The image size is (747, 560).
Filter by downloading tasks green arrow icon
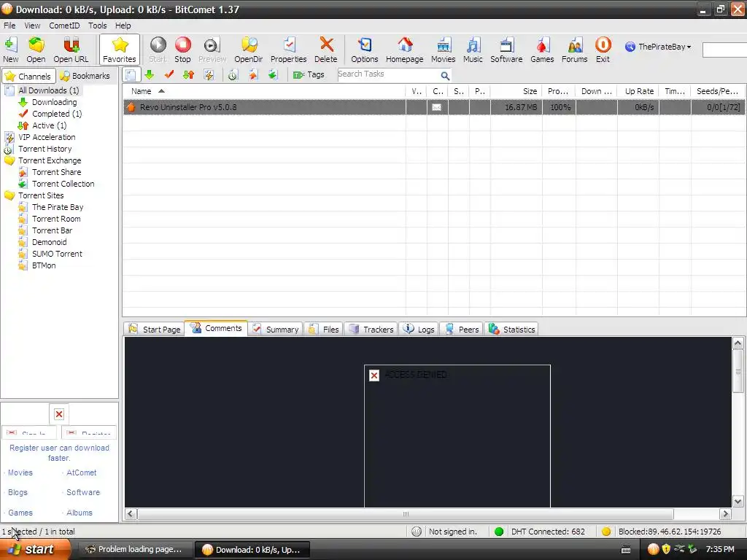[x=149, y=75]
